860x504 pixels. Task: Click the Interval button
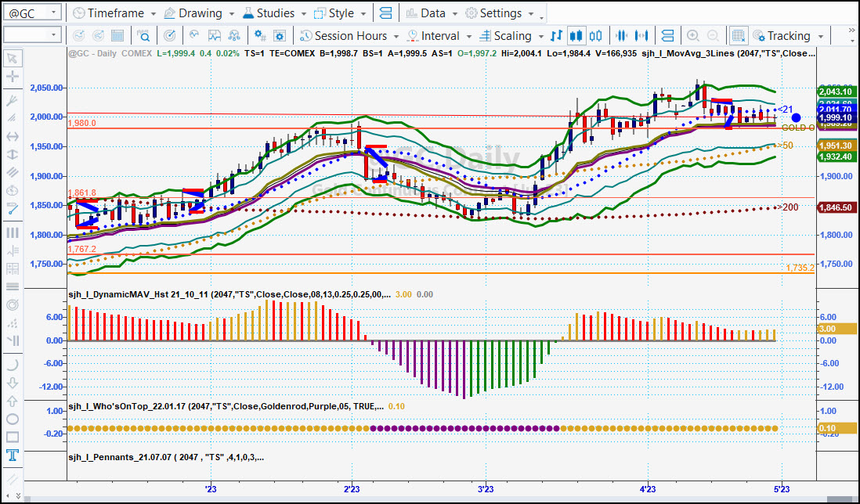pos(433,36)
